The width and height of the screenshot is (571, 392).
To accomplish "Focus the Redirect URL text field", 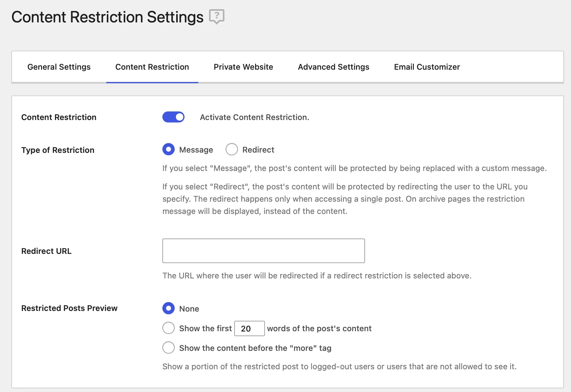I will pyautogui.click(x=263, y=251).
